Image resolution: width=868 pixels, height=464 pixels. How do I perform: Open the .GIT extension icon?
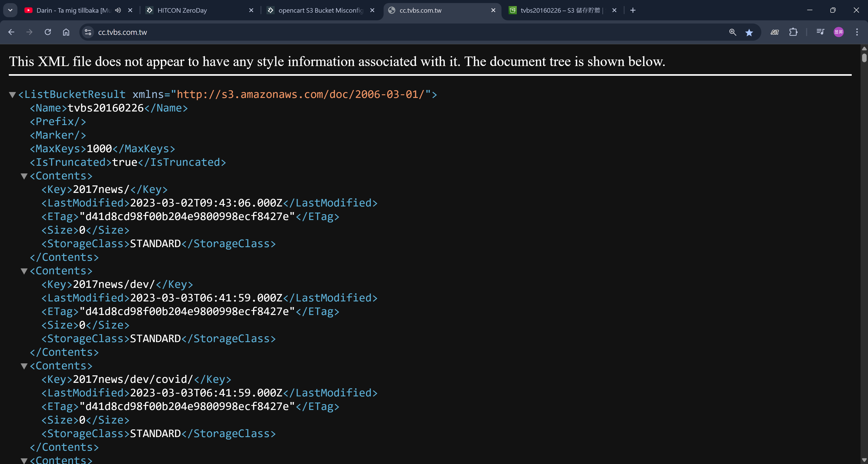click(x=775, y=32)
